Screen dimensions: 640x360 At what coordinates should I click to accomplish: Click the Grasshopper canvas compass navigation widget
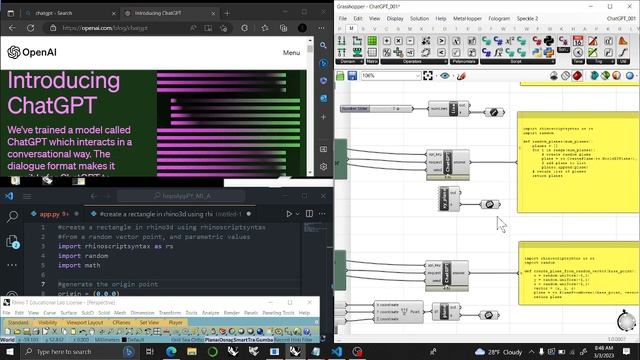click(x=626, y=320)
